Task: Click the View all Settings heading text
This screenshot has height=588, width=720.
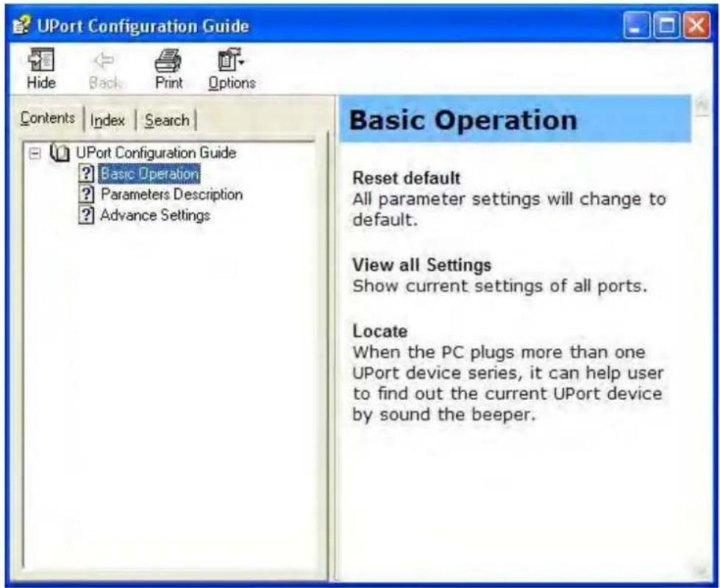Action: [421, 265]
